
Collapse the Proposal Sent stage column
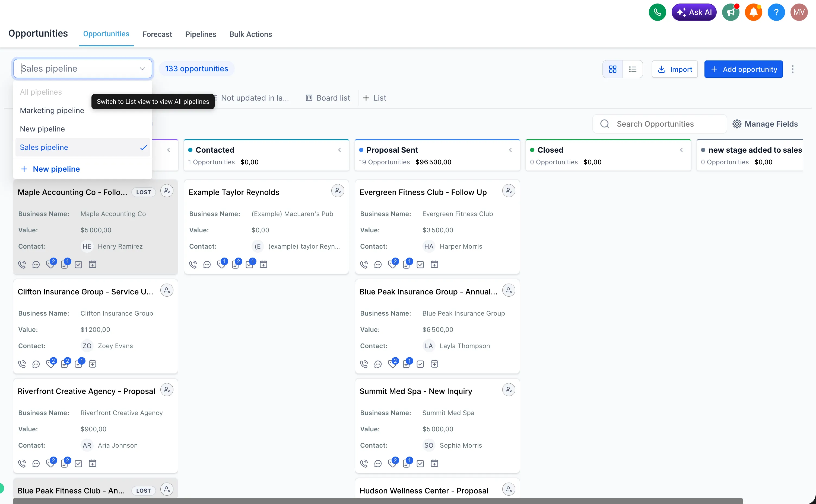(x=510, y=150)
